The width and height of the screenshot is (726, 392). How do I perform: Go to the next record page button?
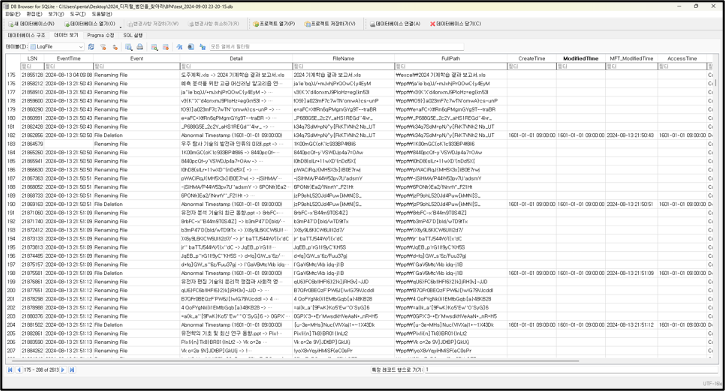coord(63,370)
